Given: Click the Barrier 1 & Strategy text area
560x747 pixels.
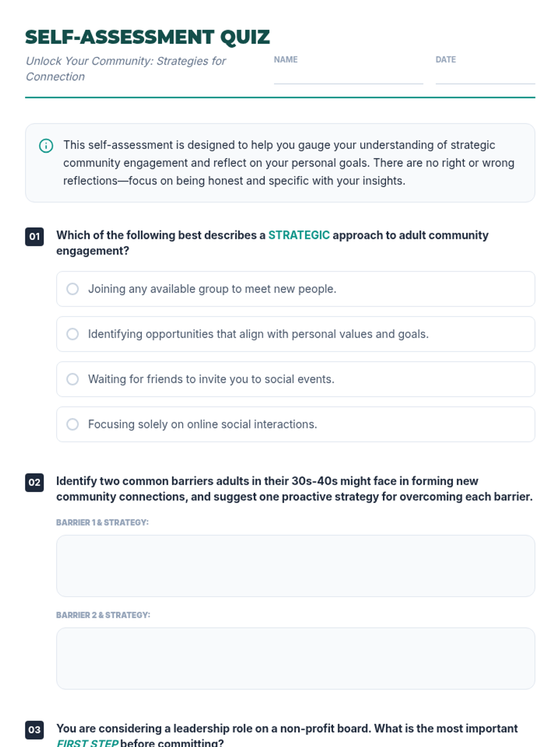Looking at the screenshot, I should pos(295,566).
